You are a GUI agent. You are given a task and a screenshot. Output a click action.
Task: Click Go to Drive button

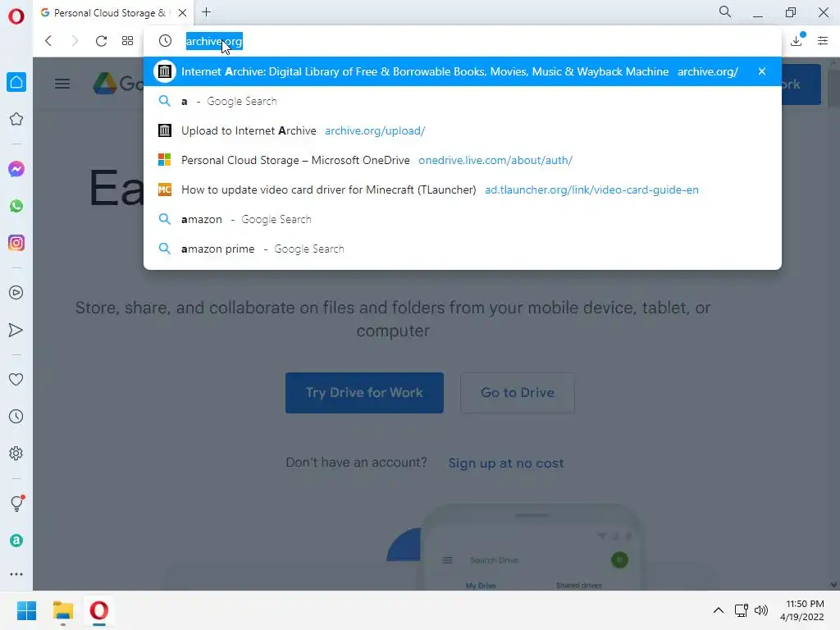(x=518, y=393)
